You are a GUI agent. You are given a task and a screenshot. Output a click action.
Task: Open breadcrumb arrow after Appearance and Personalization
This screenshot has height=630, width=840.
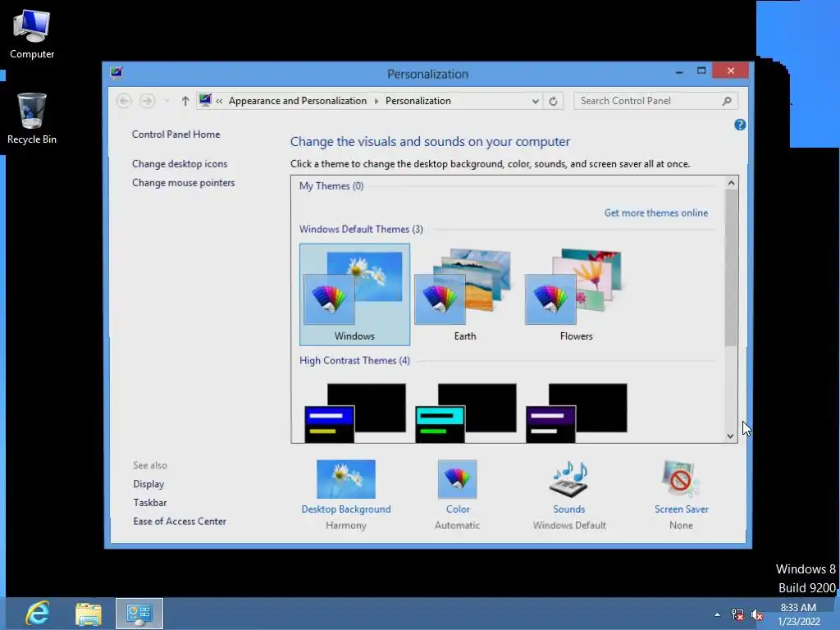click(376, 101)
